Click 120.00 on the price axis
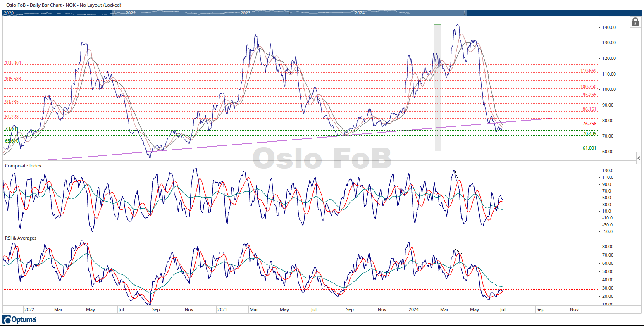Screen dimensions: 644x326 pyautogui.click(x=609, y=58)
